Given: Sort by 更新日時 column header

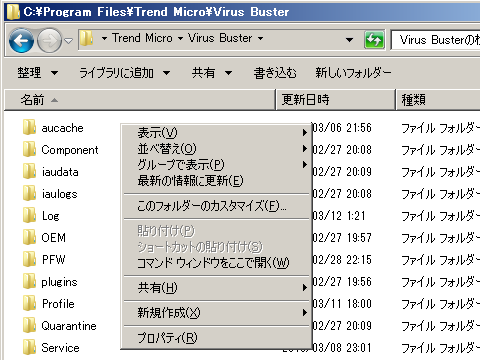Looking at the screenshot, I should pyautogui.click(x=336, y=99).
